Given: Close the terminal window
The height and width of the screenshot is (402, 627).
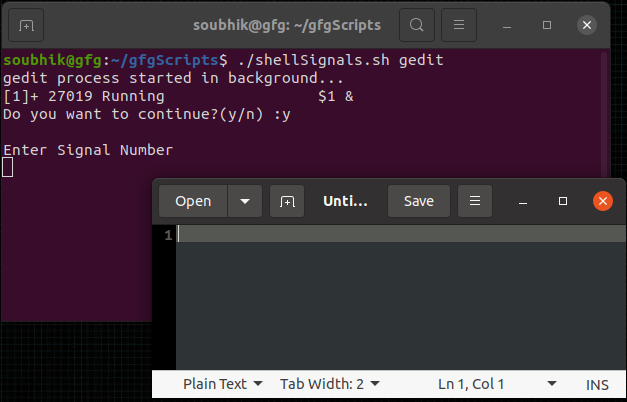Looking at the screenshot, I should [x=587, y=25].
